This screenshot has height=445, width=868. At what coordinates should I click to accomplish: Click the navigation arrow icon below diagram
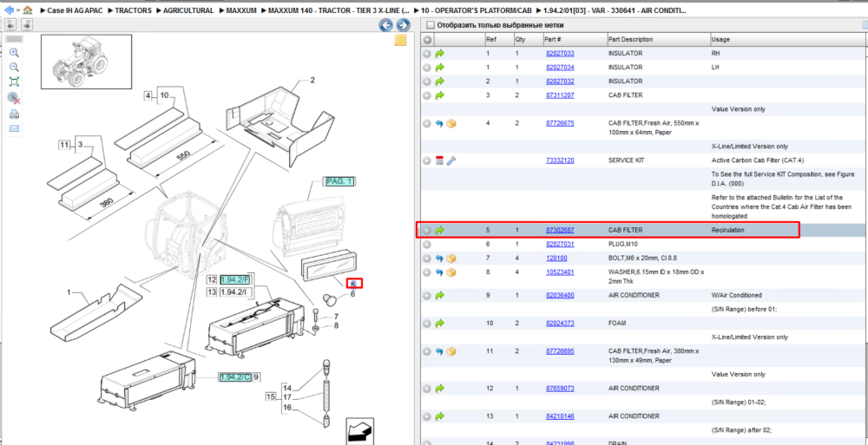[x=360, y=431]
